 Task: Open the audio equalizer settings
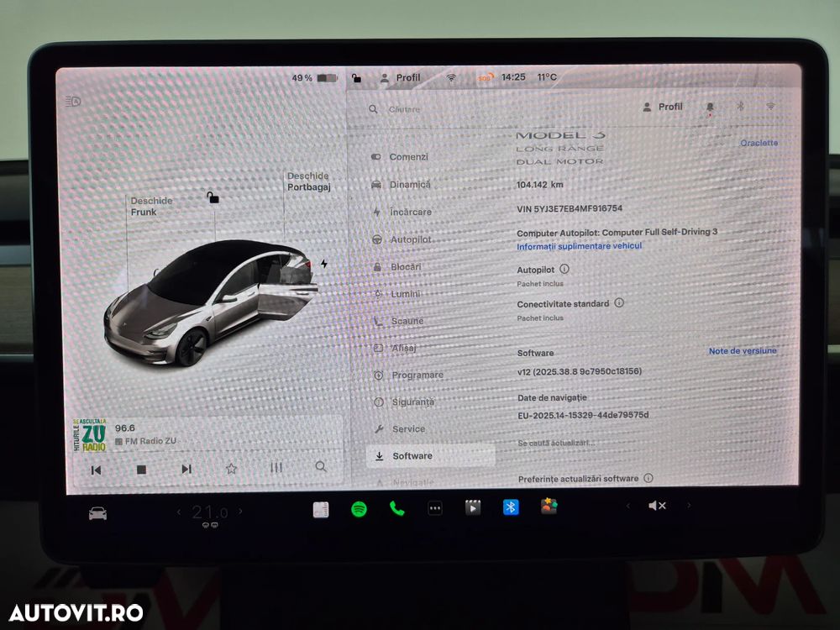[276, 468]
